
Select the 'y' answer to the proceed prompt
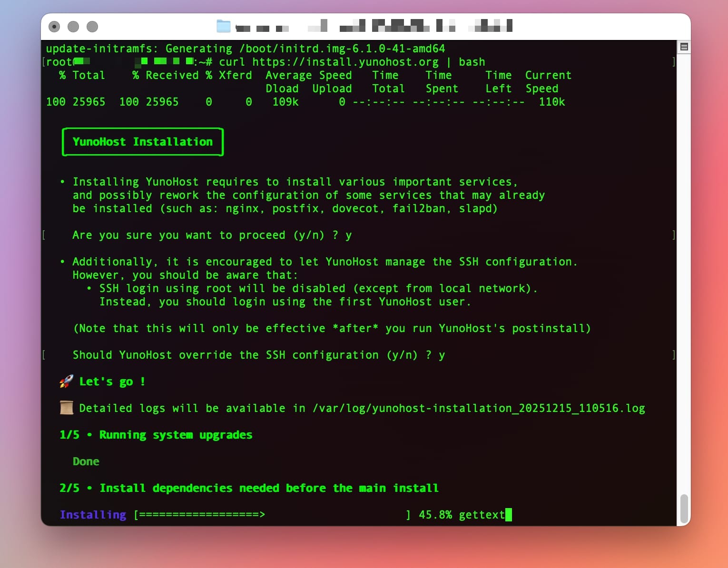click(349, 235)
